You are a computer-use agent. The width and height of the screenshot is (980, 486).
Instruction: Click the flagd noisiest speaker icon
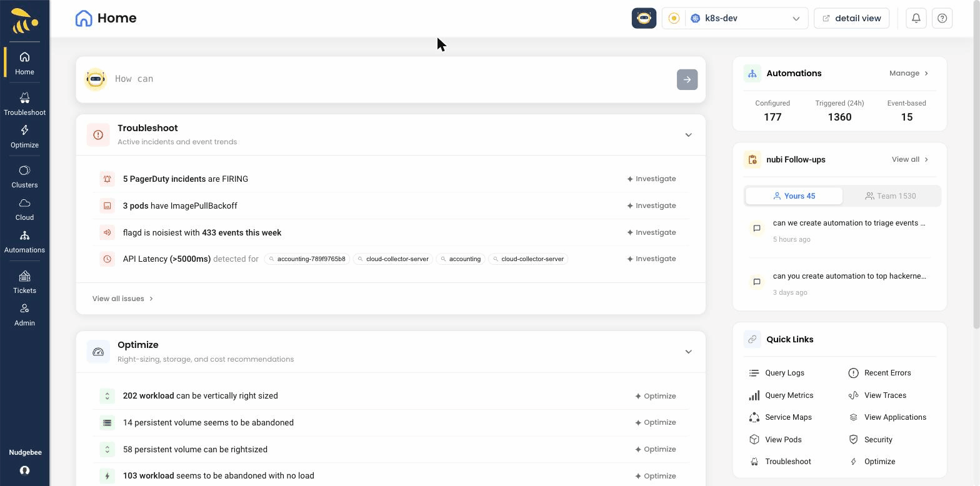[107, 232]
